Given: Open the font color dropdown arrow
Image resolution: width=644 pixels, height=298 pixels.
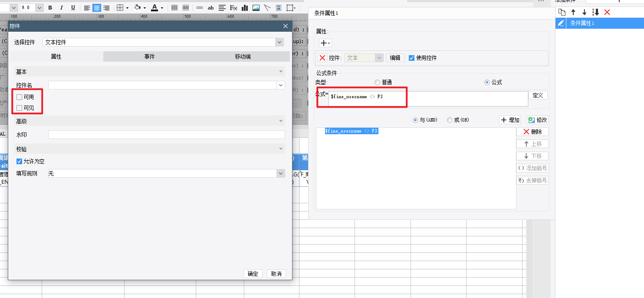Looking at the screenshot, I should coord(162,8).
